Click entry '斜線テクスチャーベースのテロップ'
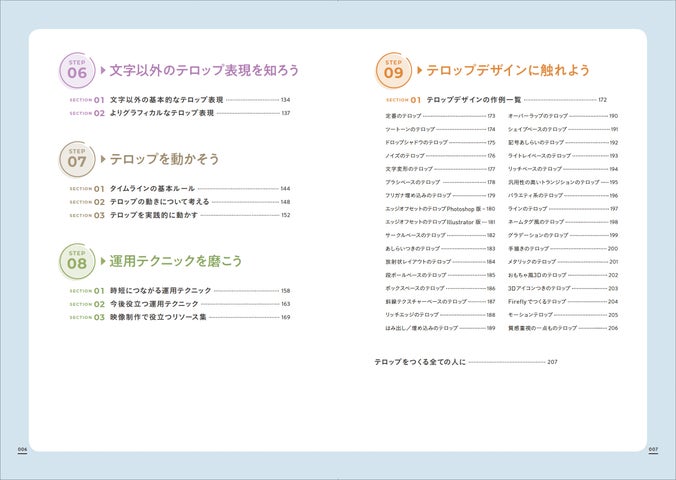This screenshot has height=480, width=676. tap(426, 302)
